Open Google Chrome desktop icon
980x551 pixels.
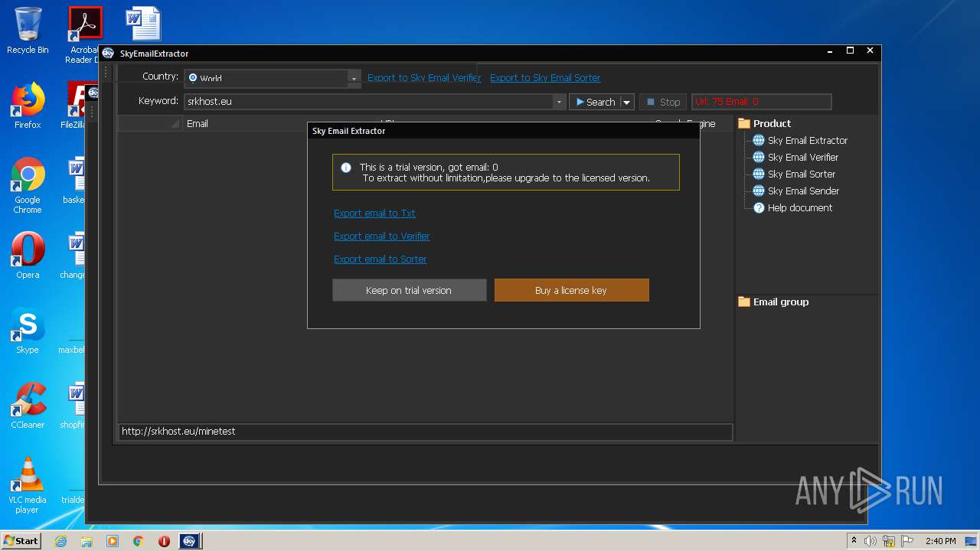point(28,185)
